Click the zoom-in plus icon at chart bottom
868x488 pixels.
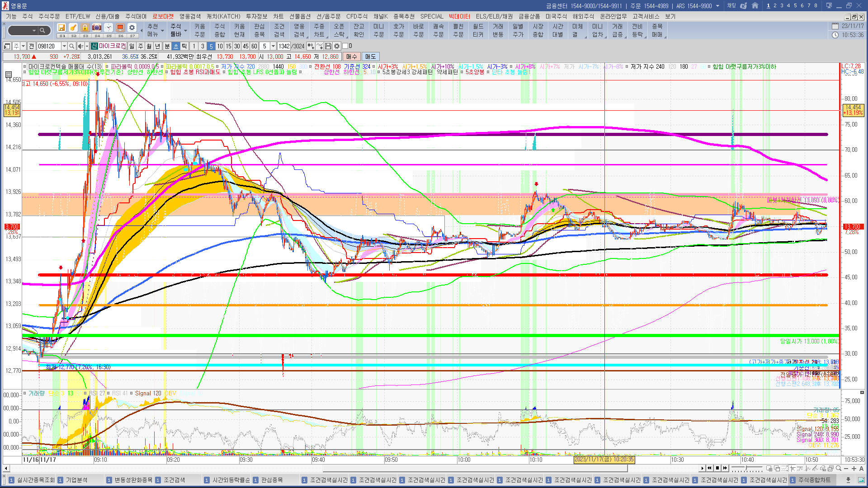coord(854,469)
